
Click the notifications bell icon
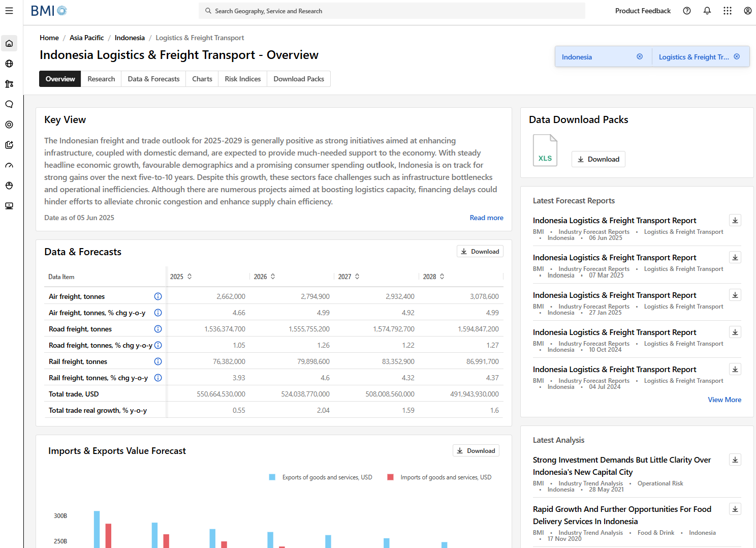pos(707,11)
